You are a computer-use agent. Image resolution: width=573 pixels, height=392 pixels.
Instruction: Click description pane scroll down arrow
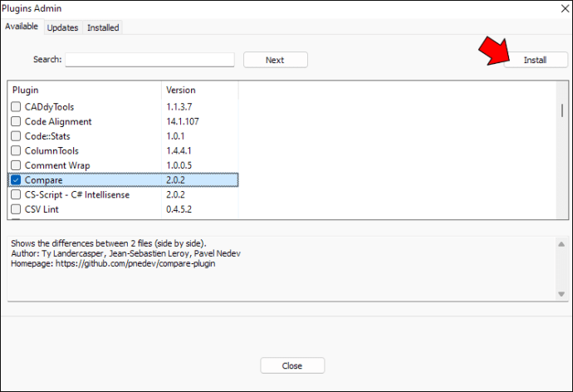(561, 294)
